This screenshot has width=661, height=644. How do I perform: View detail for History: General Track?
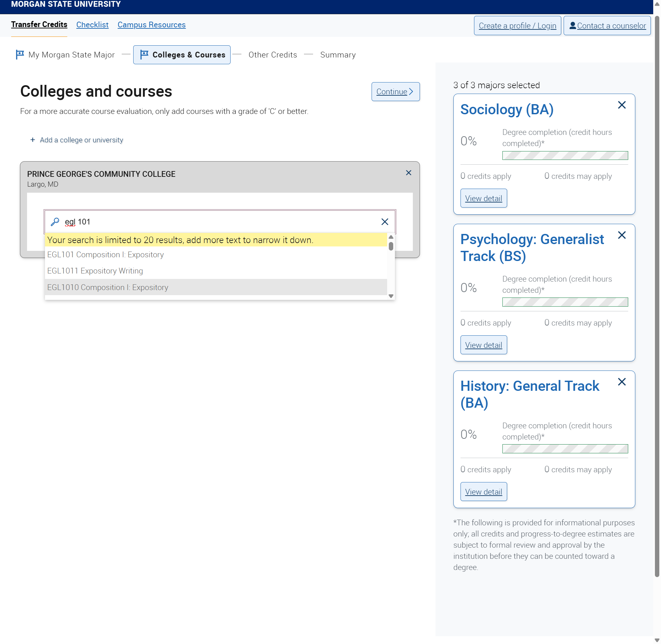click(x=483, y=492)
